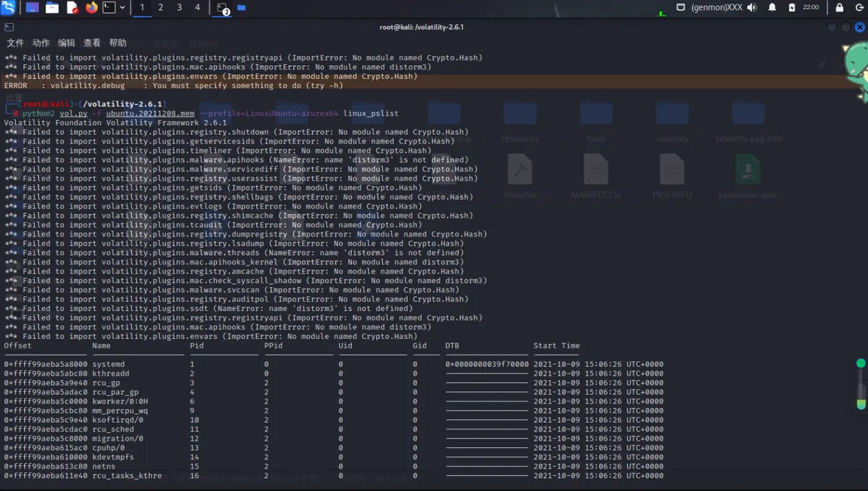Open the 帮助 menu
The height and width of the screenshot is (491, 868).
[x=118, y=43]
